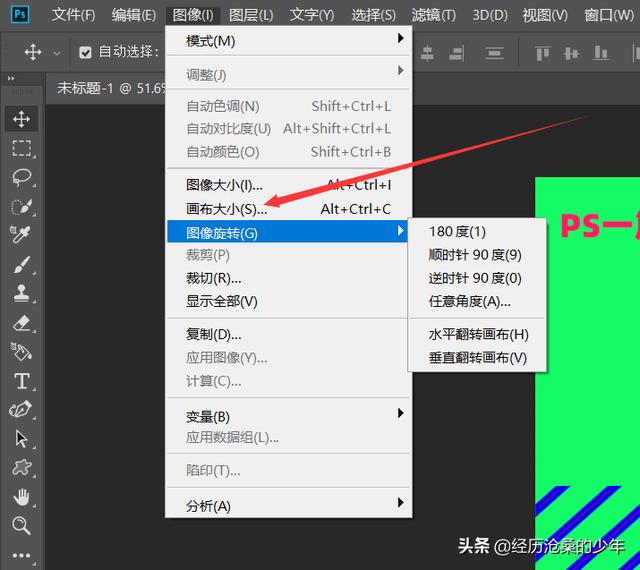
Task: Open the 选择(S) menu
Action: [x=373, y=15]
